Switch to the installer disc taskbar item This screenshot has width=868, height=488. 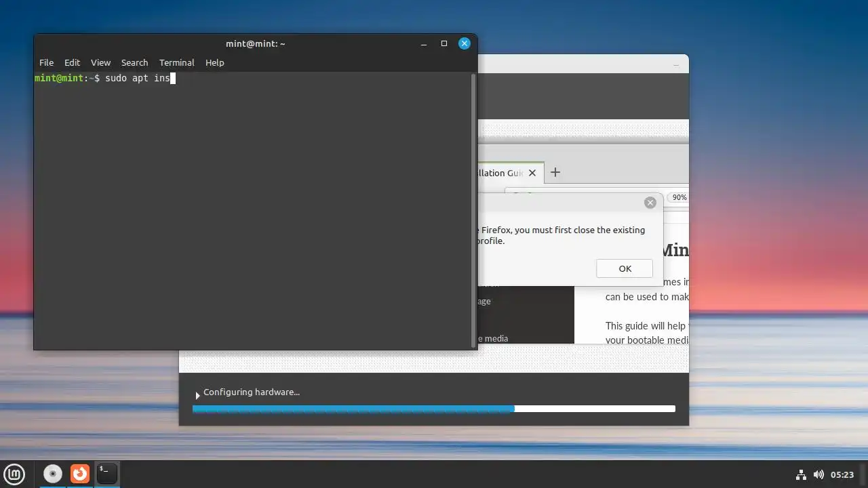(x=52, y=474)
